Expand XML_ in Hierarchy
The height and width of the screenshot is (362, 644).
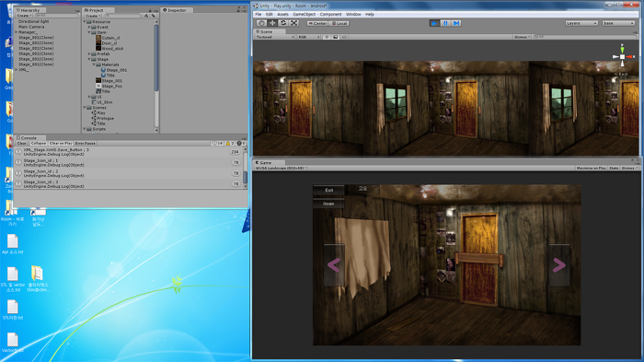point(16,69)
